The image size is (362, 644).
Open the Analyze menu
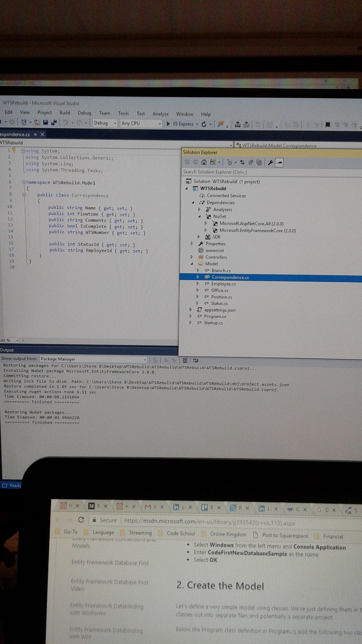click(160, 114)
